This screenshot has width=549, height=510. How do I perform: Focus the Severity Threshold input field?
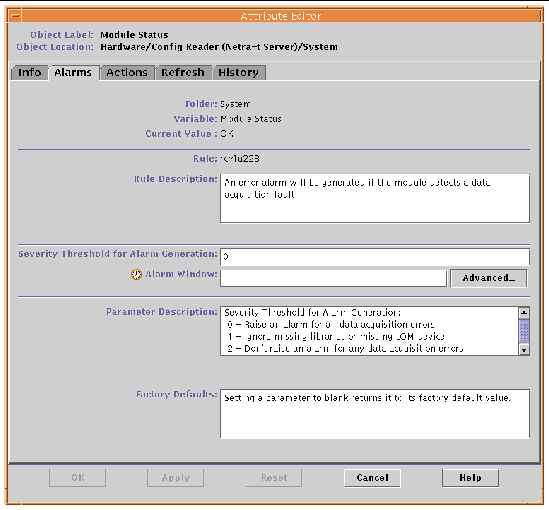coord(375,257)
